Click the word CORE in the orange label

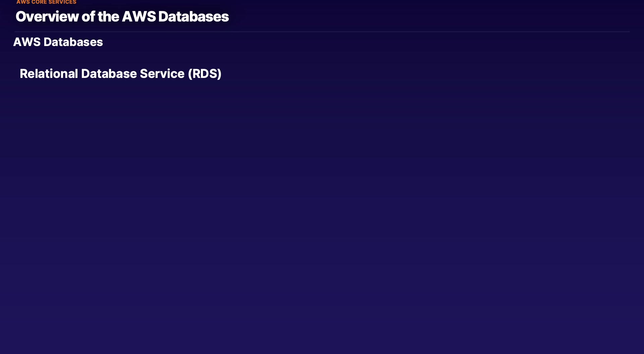tap(39, 2)
